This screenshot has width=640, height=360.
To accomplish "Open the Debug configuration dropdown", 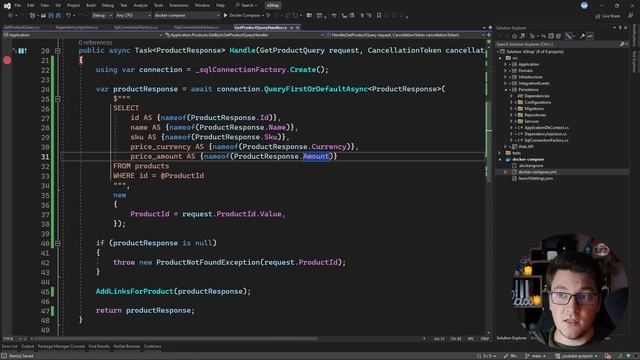I will pyautogui.click(x=102, y=16).
